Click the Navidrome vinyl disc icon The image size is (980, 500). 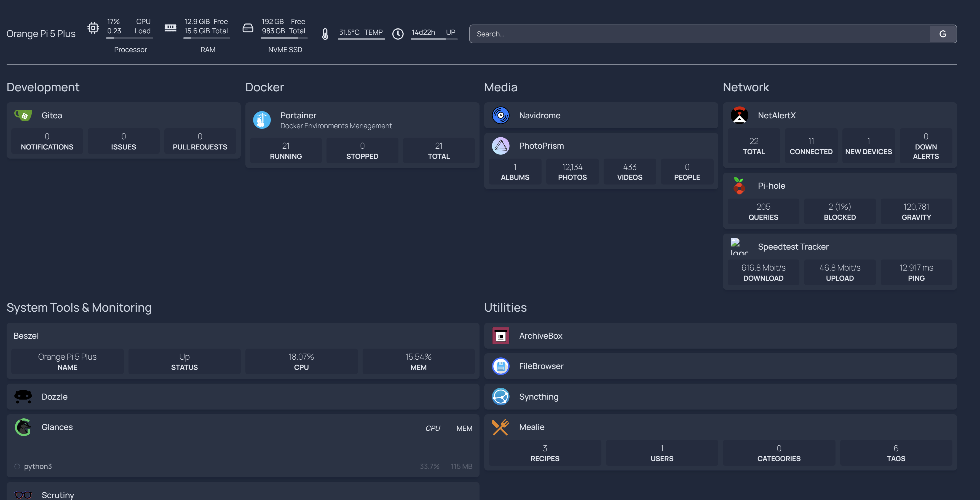[x=501, y=115]
